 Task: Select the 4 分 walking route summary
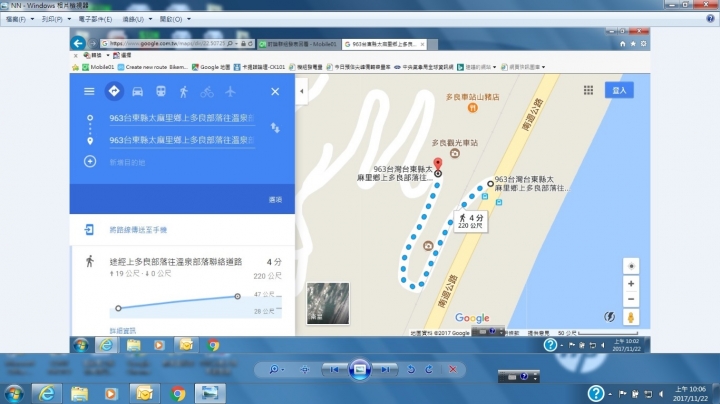pyautogui.click(x=182, y=268)
